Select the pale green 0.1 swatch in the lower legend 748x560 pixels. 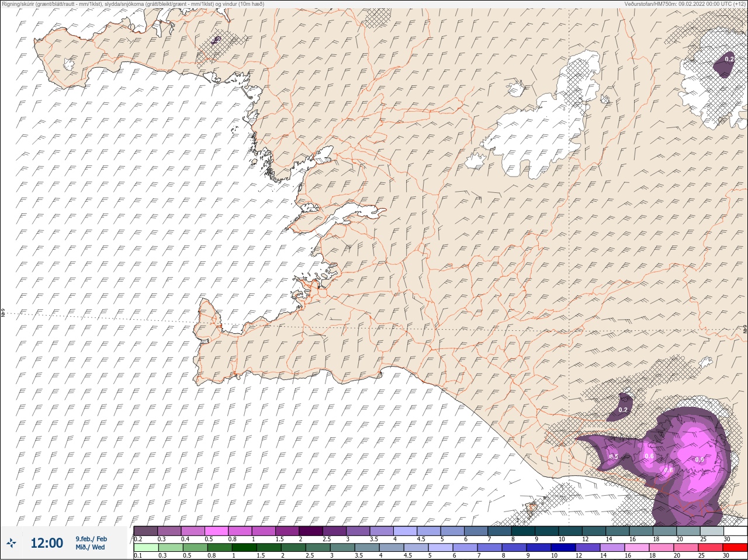coord(146,548)
